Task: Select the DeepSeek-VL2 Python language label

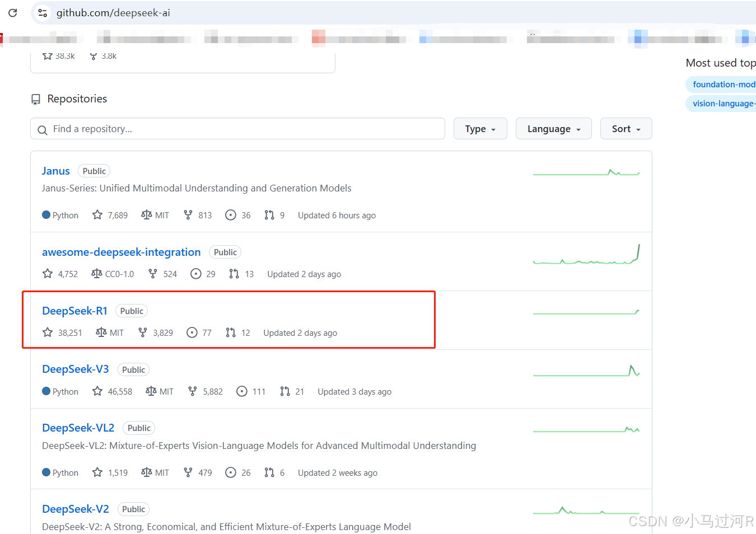Action: tap(60, 472)
